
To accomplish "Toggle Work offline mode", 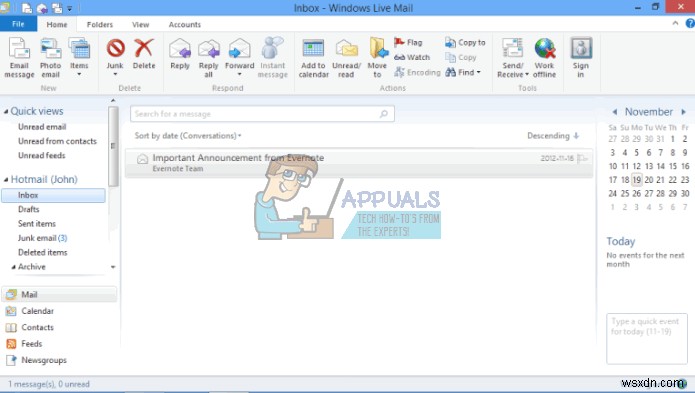I will [x=544, y=58].
